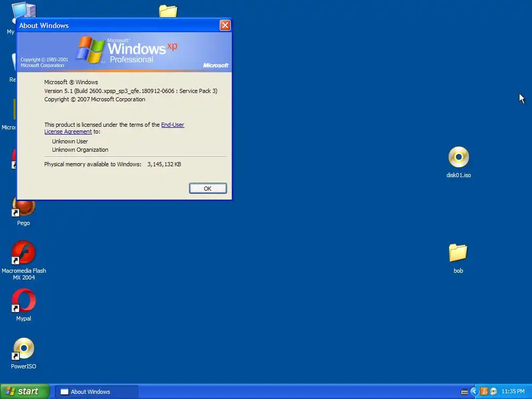Screen dimensions: 532x399
Task: Click the disc tray icon
Action: pos(494,392)
